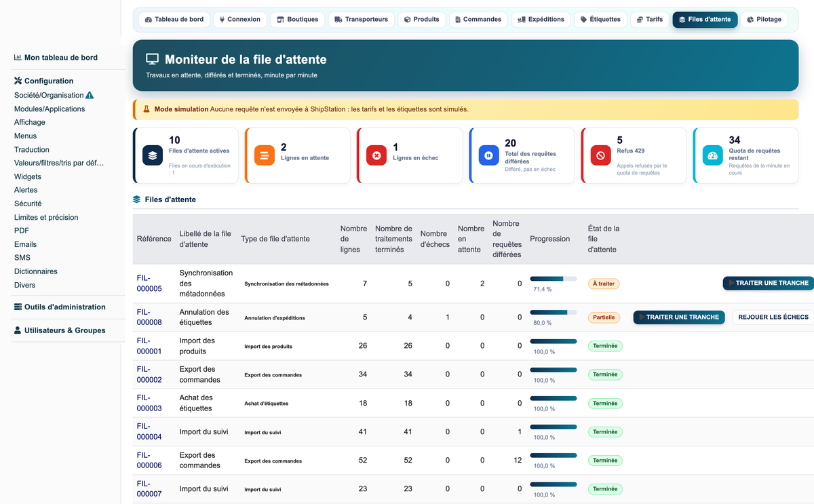Screen dimensions: 814x504
Task: Click Traiter une tranche for FIL-000005
Action: 769,283
